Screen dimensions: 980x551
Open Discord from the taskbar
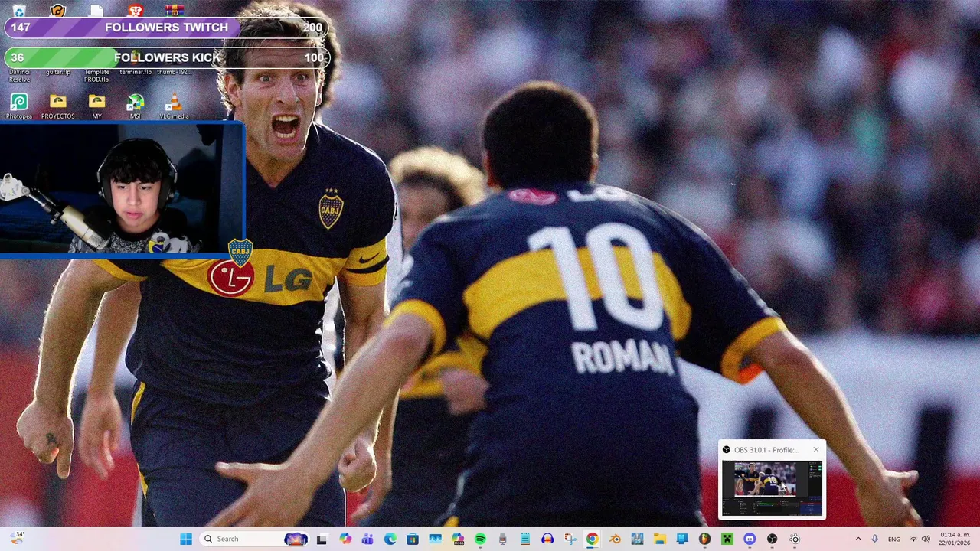click(x=750, y=539)
